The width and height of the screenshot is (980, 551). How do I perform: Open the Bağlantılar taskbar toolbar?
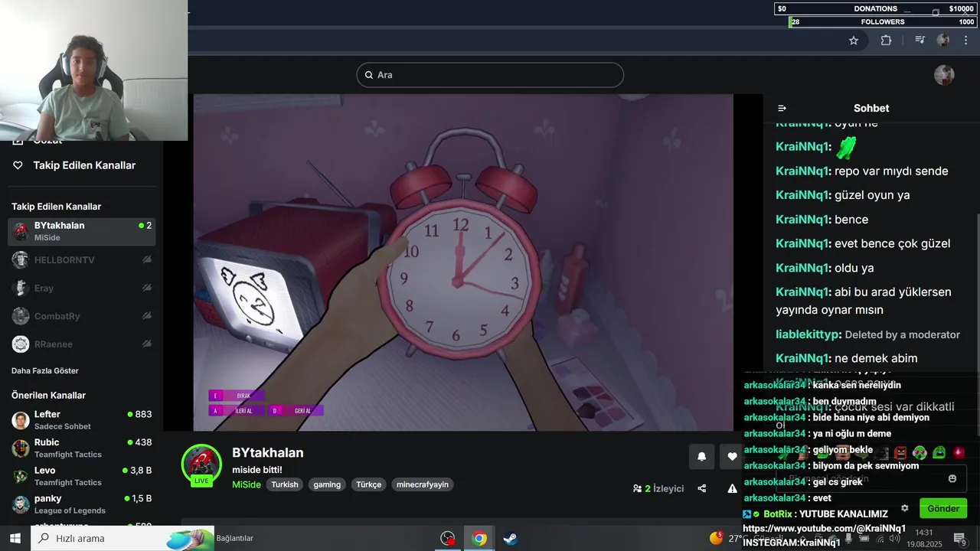point(234,538)
